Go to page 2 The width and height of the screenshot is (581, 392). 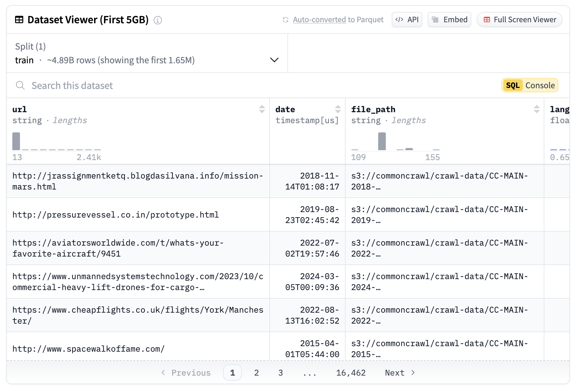tap(256, 373)
